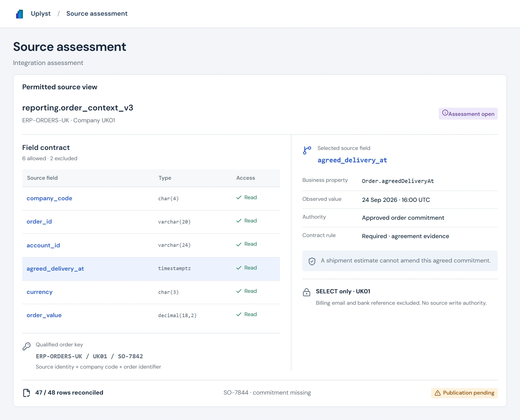Click the info icon in Assessment open badge

pyautogui.click(x=445, y=113)
